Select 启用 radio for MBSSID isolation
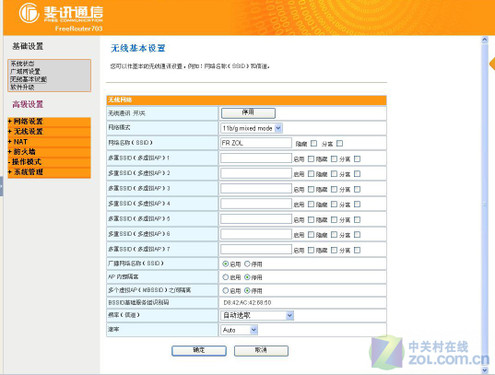This screenshot has width=495, height=375. coord(226,290)
